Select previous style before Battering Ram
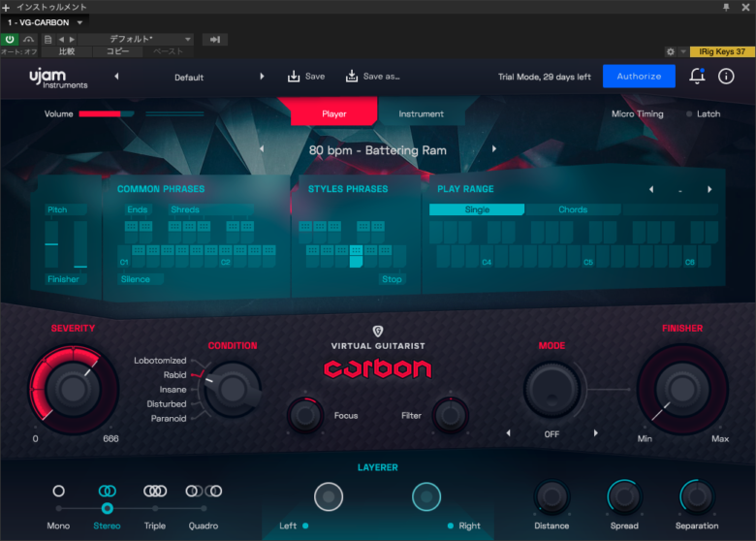 [262, 149]
